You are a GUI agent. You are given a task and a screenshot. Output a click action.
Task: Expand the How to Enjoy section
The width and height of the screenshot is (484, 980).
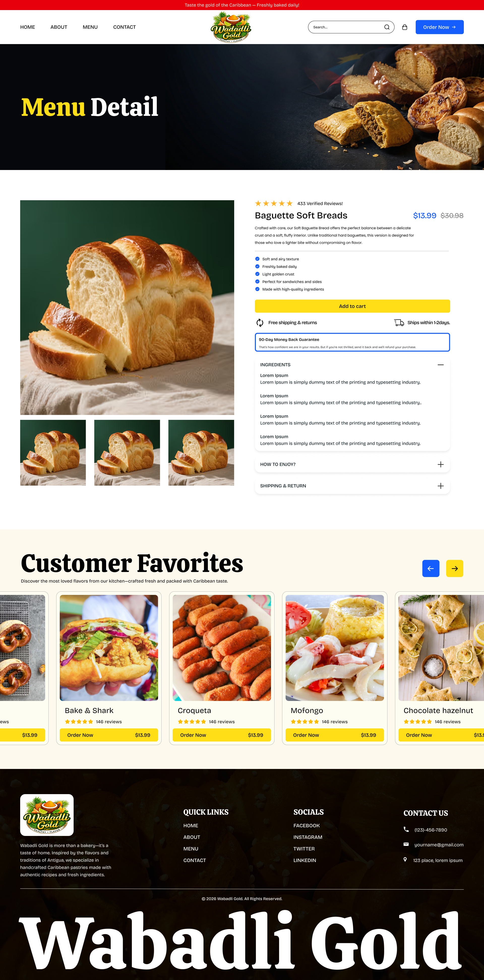[x=441, y=464]
